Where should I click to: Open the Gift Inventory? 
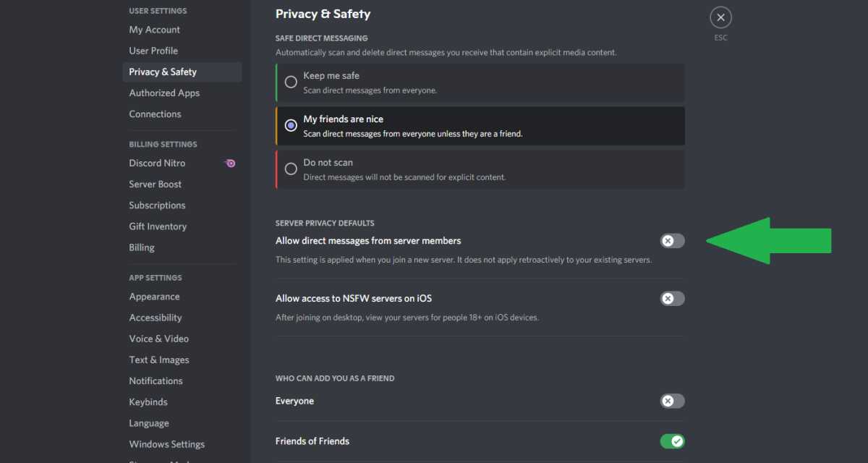[158, 226]
